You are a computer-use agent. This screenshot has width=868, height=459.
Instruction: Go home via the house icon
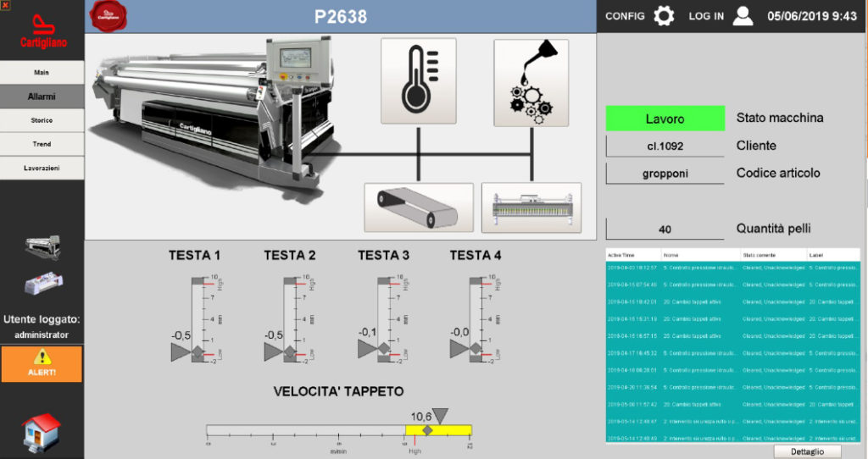coord(42,432)
